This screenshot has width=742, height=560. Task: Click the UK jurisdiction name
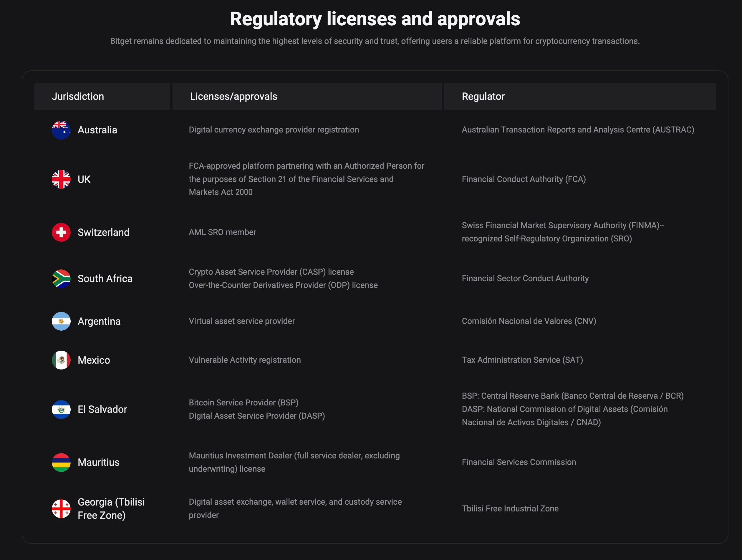[x=84, y=179]
